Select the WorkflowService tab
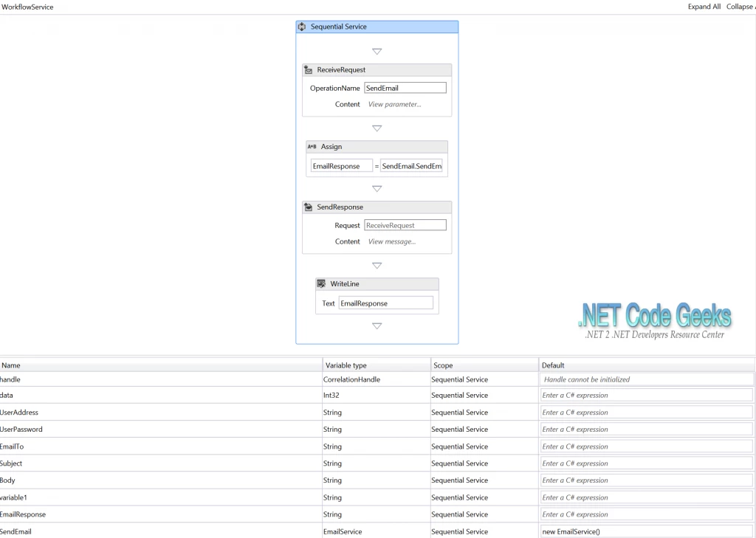 click(27, 7)
